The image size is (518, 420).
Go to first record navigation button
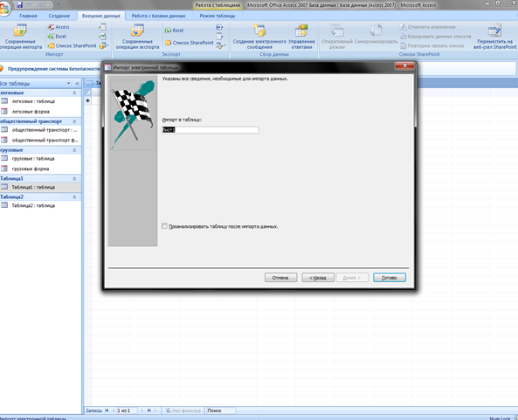point(107,410)
